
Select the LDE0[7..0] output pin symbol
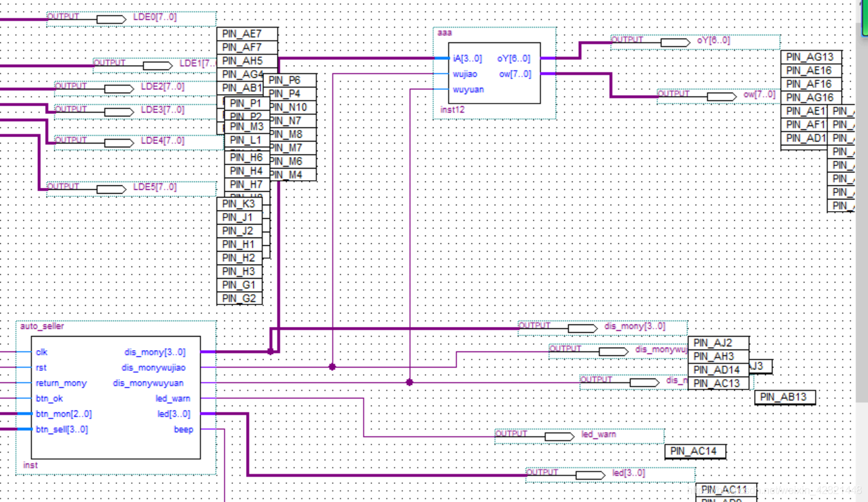(x=111, y=19)
